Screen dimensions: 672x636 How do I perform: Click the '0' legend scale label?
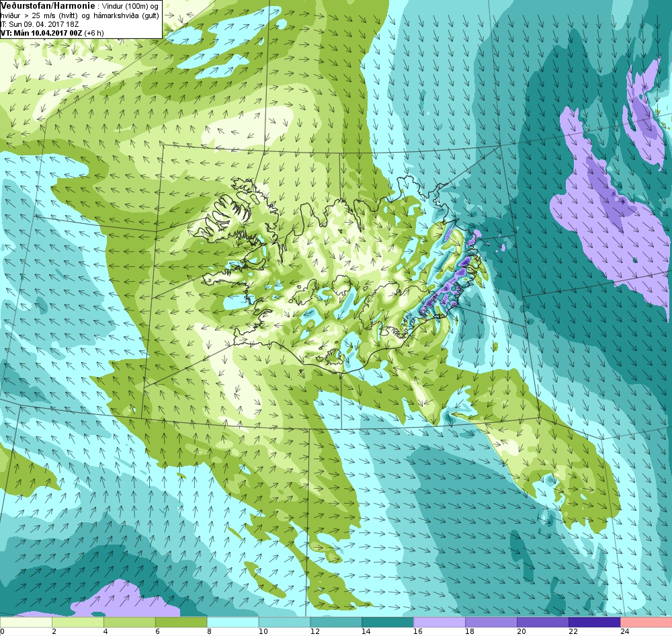click(x=2, y=631)
